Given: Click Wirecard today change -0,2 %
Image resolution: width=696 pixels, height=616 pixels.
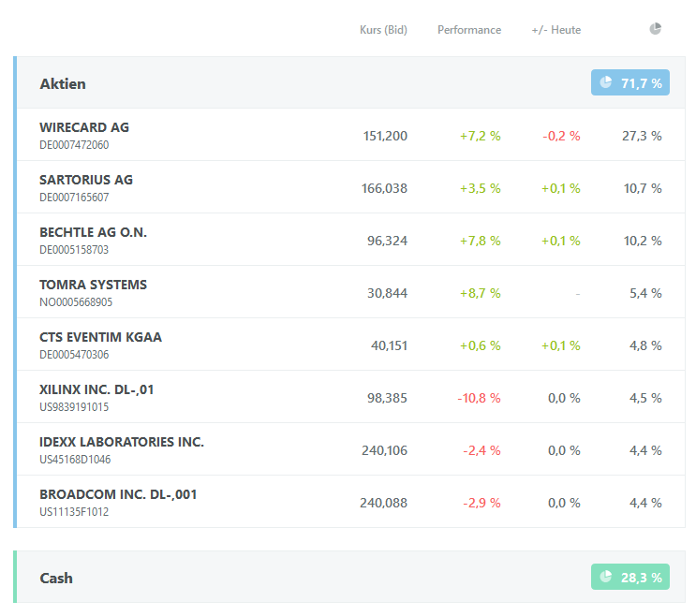Looking at the screenshot, I should pyautogui.click(x=561, y=136).
